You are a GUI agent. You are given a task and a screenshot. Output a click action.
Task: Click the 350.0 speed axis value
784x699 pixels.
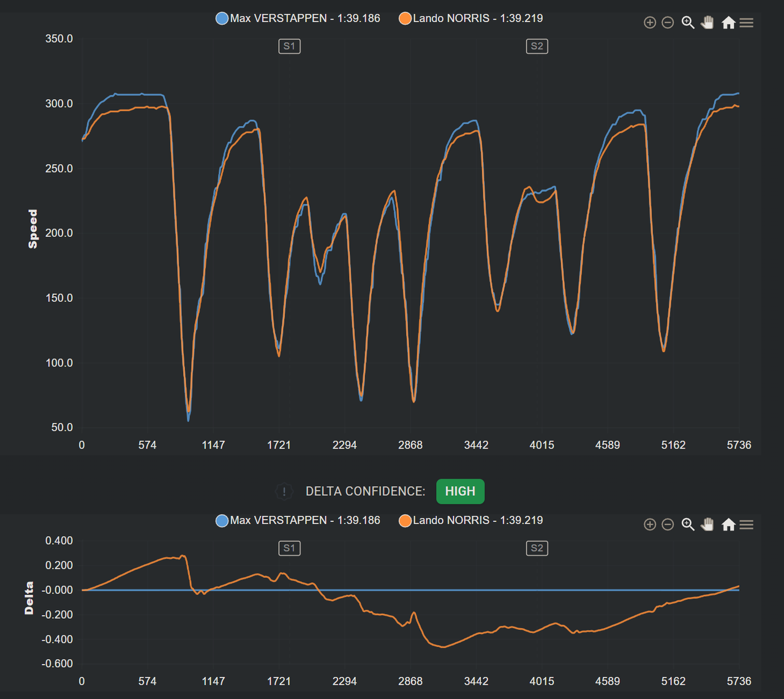pos(59,39)
